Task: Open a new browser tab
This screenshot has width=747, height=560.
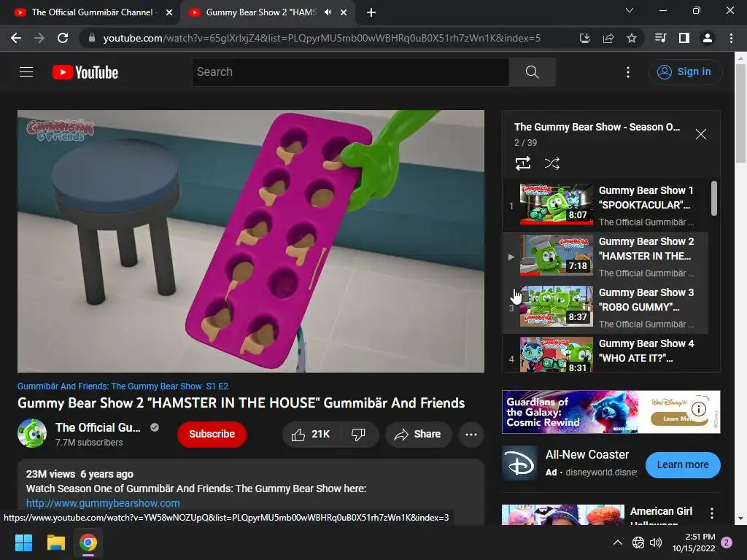Action: [x=371, y=12]
